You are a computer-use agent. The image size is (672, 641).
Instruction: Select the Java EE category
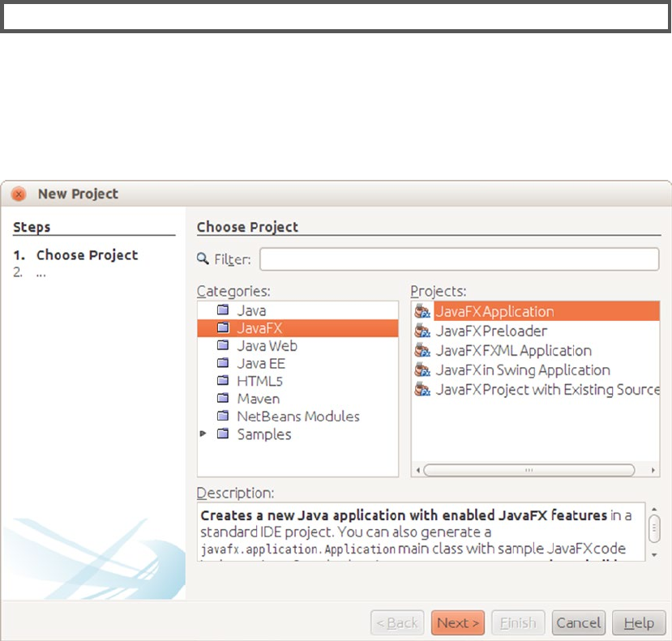pyautogui.click(x=297, y=363)
